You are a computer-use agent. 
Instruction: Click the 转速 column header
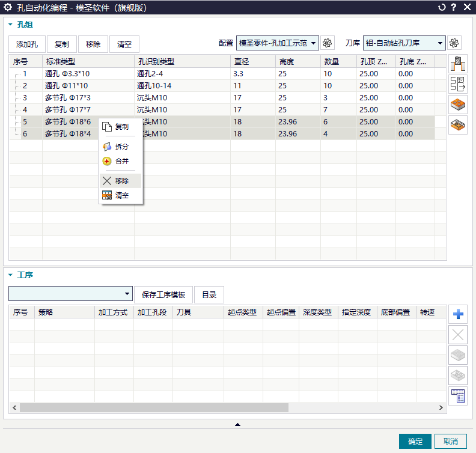pyautogui.click(x=431, y=312)
